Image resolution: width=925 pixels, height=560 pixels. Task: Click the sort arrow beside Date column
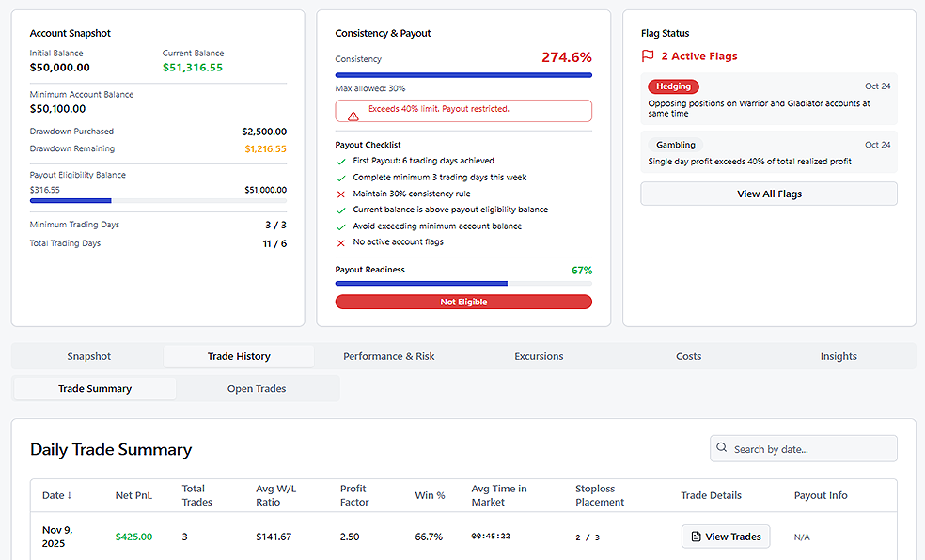click(x=70, y=496)
